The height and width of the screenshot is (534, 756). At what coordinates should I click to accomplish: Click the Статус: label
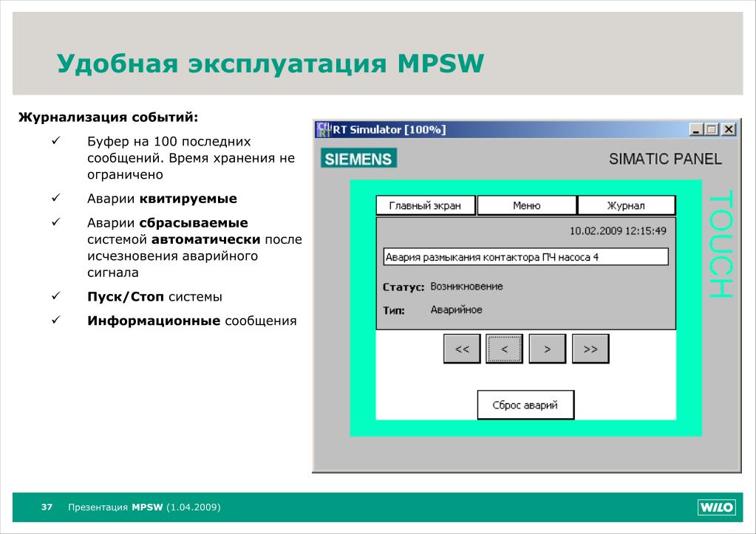403,287
